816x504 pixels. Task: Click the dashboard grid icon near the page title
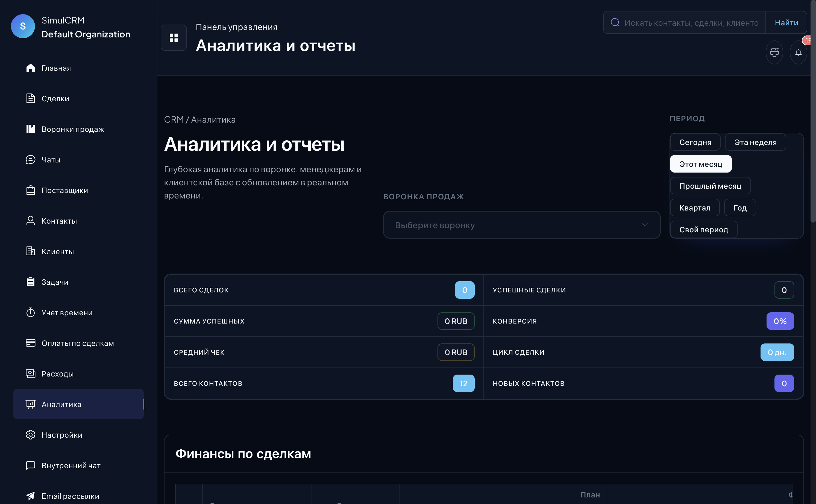coord(174,37)
